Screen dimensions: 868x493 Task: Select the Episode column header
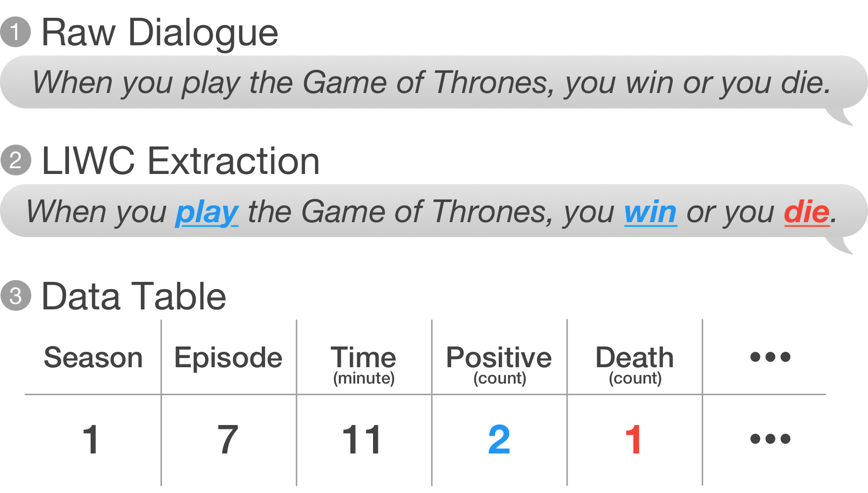click(x=228, y=359)
